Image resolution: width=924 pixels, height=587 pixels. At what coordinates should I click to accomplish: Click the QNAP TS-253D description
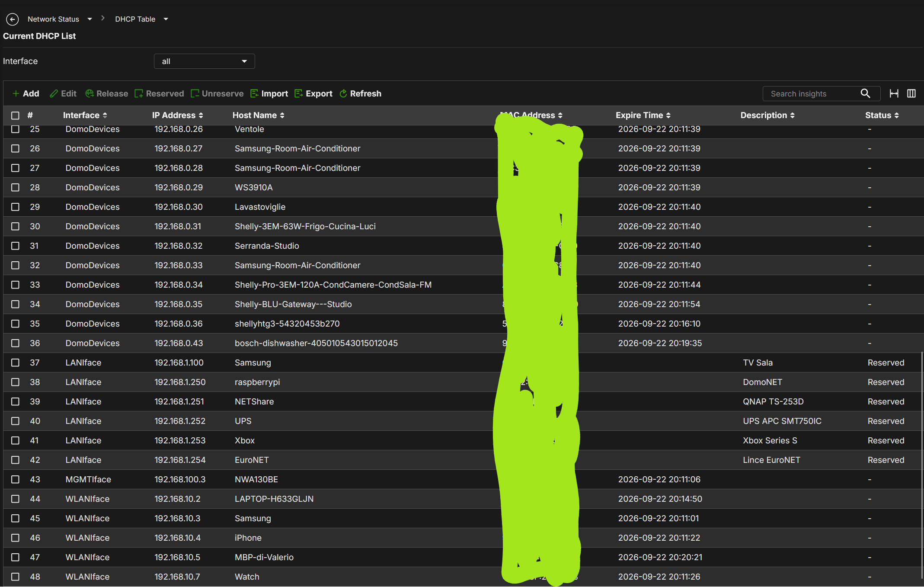[x=773, y=401]
